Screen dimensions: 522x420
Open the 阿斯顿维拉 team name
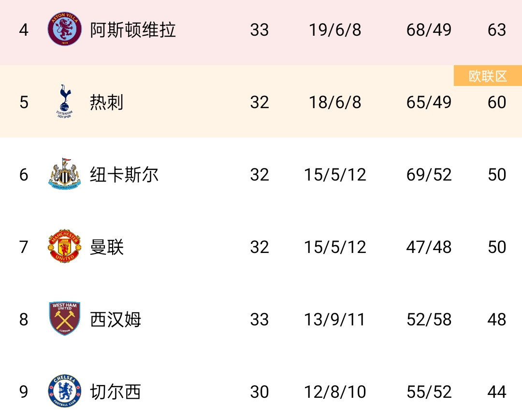coord(133,30)
